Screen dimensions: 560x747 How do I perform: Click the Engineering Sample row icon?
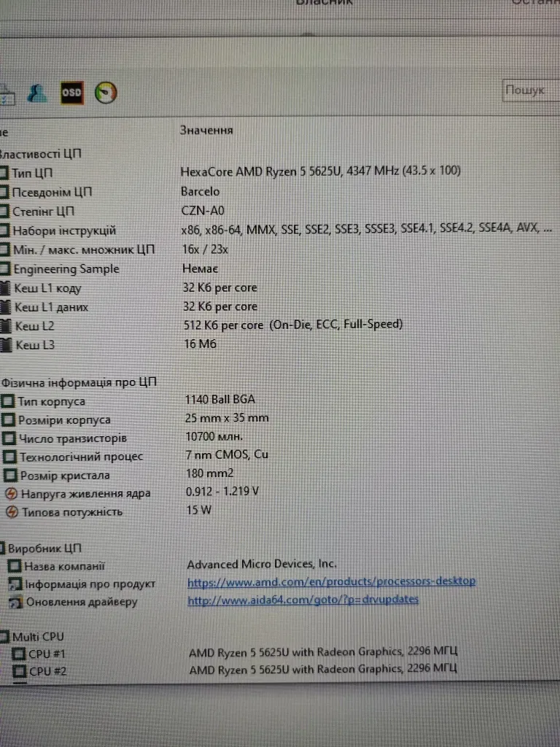tap(5, 269)
